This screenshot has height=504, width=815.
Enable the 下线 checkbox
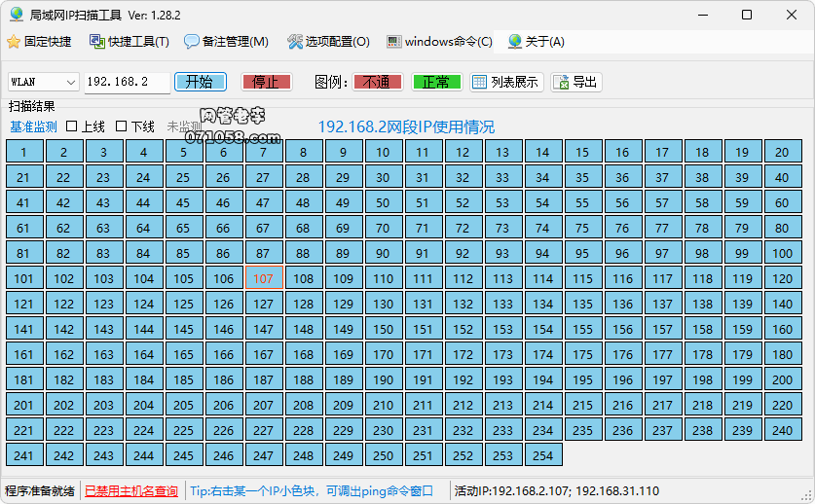pyautogui.click(x=121, y=126)
